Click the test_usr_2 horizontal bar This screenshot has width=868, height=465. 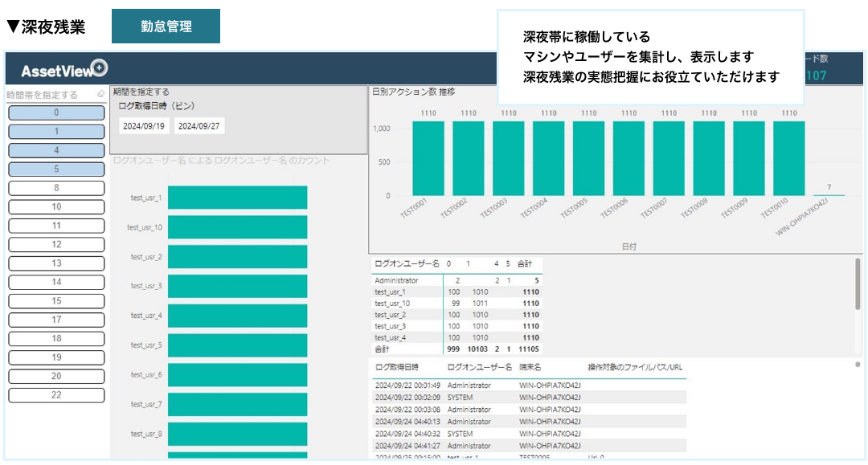tap(237, 256)
